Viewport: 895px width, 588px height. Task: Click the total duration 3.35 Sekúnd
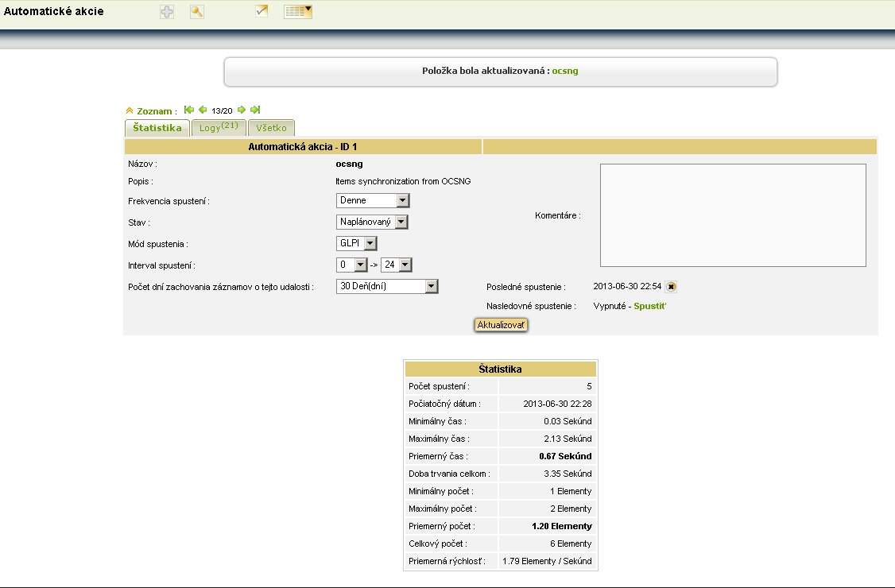pos(568,474)
